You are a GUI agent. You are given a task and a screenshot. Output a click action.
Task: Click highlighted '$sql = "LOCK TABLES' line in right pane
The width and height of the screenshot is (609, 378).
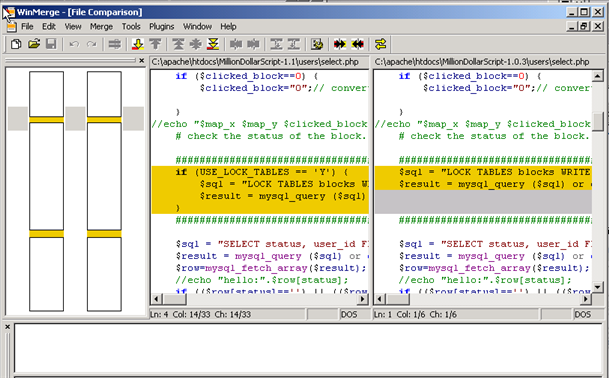(x=483, y=172)
